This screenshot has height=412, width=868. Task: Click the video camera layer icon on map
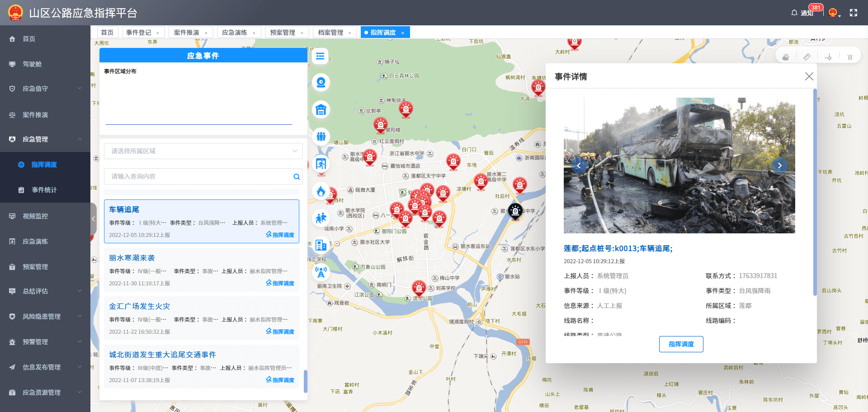321,82
